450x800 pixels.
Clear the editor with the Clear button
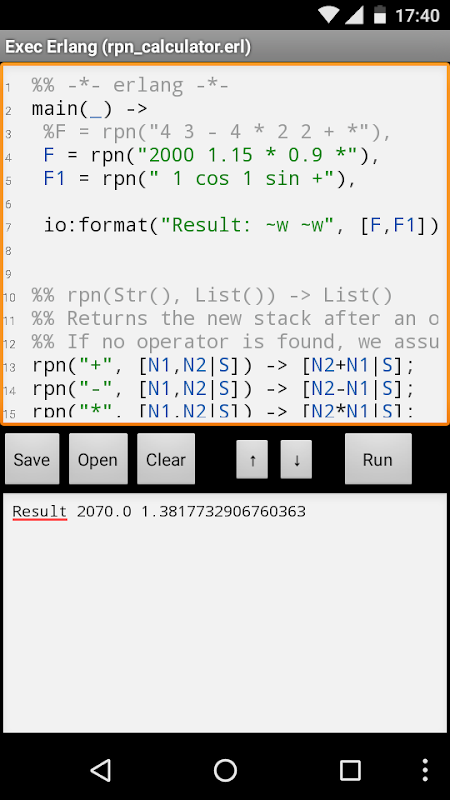[166, 459]
